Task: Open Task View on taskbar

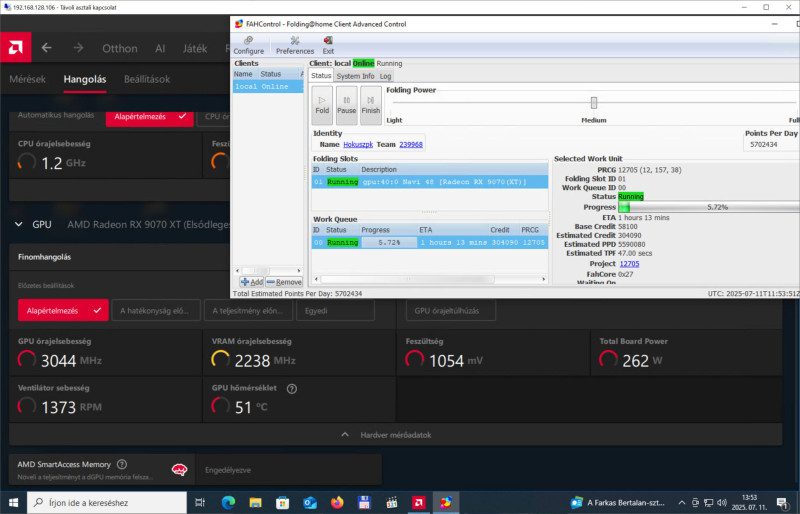Action: tap(200, 503)
